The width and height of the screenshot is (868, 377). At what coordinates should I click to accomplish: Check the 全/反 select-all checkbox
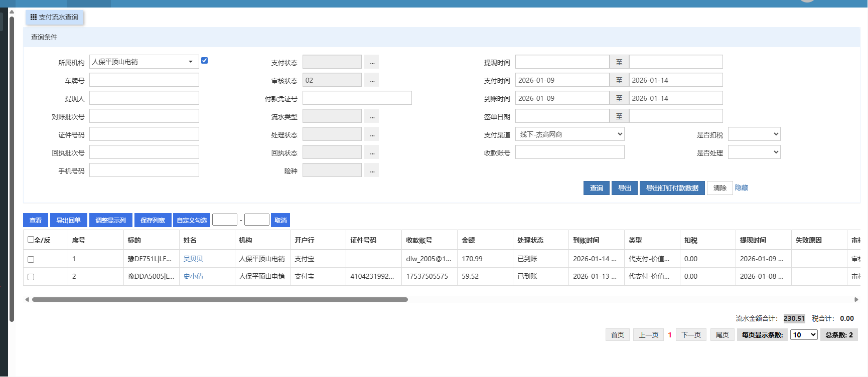[31, 240]
